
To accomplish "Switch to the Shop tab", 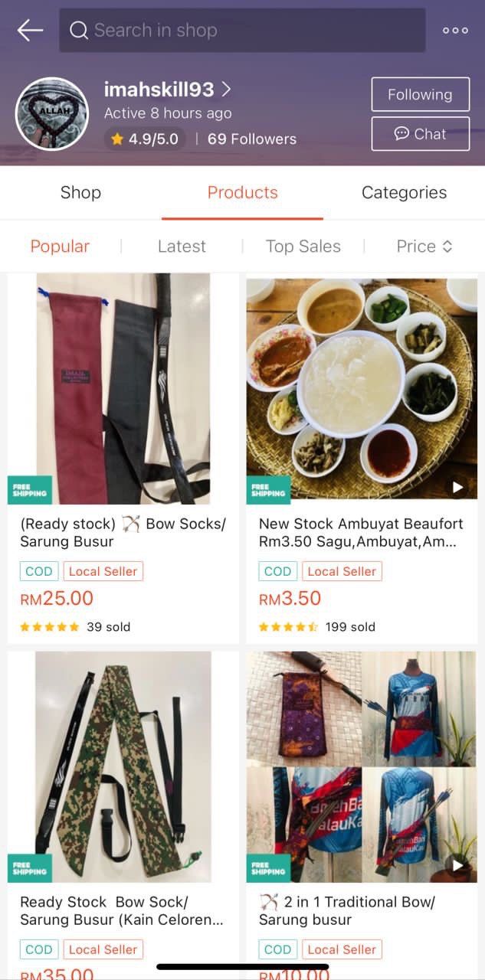I will (80, 192).
